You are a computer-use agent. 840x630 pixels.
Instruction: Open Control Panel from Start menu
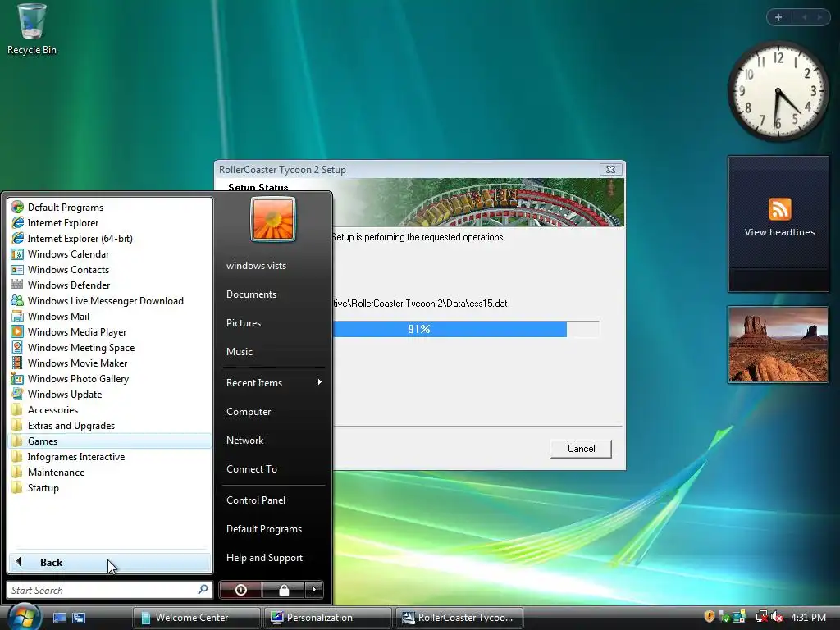click(256, 500)
